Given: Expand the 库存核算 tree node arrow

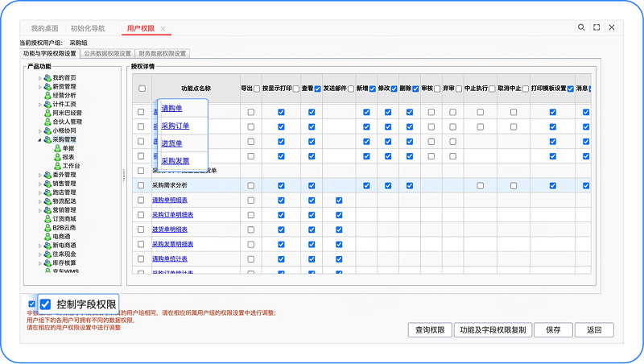Looking at the screenshot, I should pyautogui.click(x=39, y=263).
